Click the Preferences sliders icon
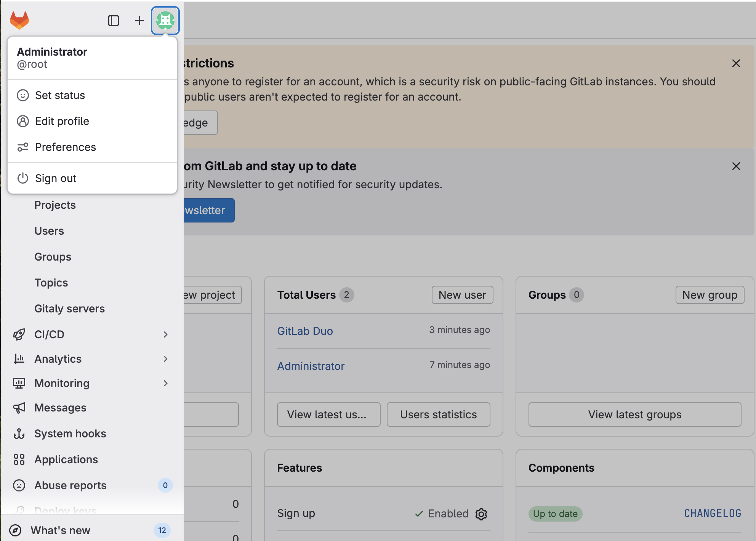The width and height of the screenshot is (756, 541). coord(23,147)
